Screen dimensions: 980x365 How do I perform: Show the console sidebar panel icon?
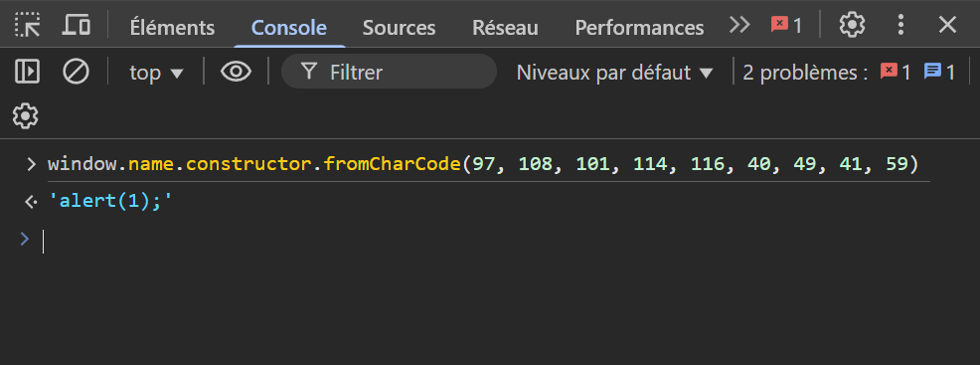(x=28, y=72)
